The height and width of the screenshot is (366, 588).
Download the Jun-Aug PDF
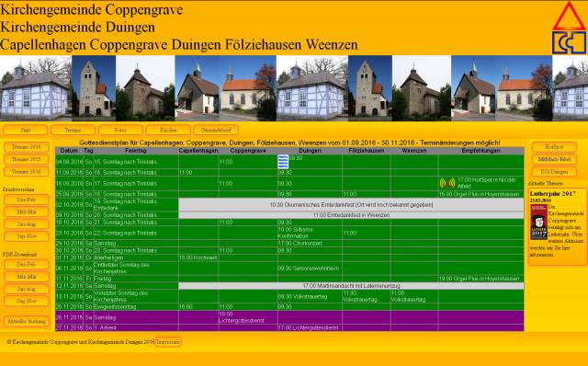tap(27, 289)
